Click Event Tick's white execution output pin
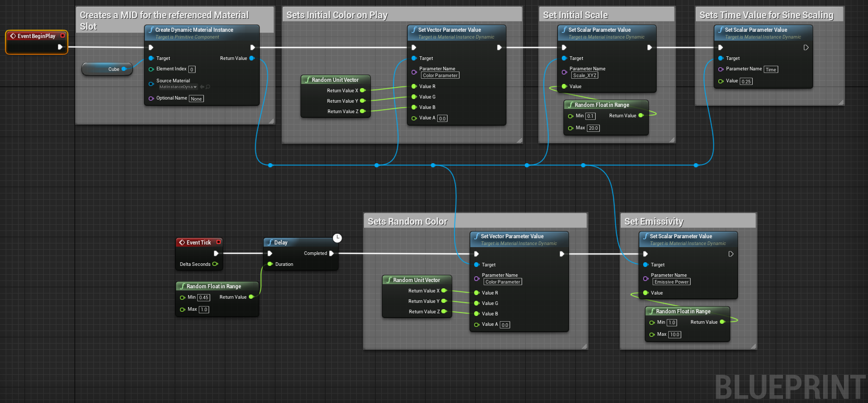The width and height of the screenshot is (868, 403). coord(216,253)
